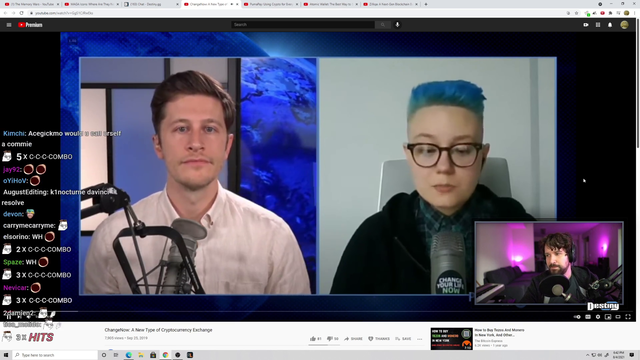Switch to the Atomic Wallet tab

click(330, 4)
